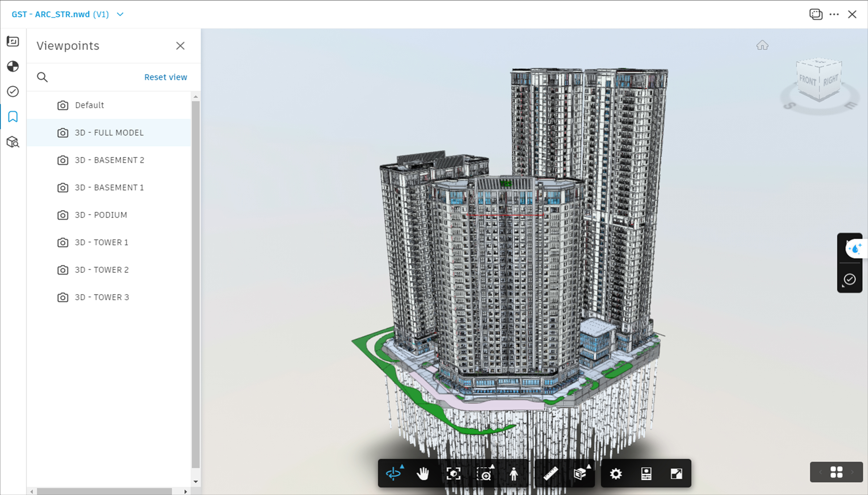Close the document viewer

(x=852, y=14)
